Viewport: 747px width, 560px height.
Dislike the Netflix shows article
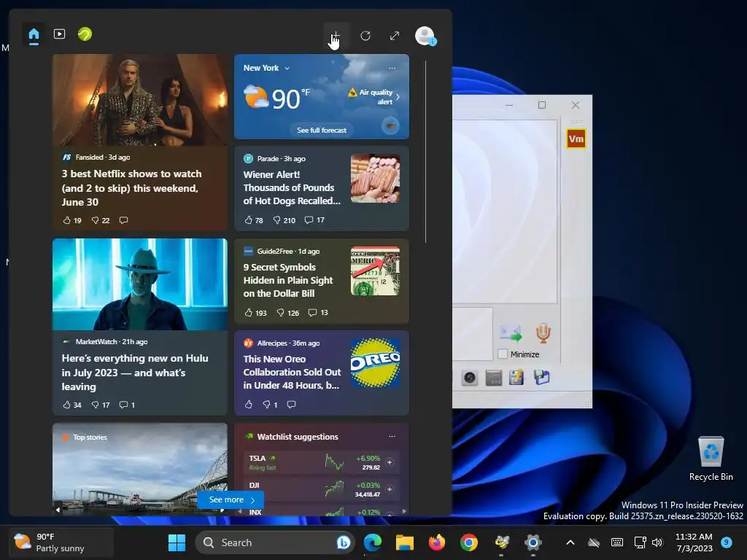tap(101, 220)
